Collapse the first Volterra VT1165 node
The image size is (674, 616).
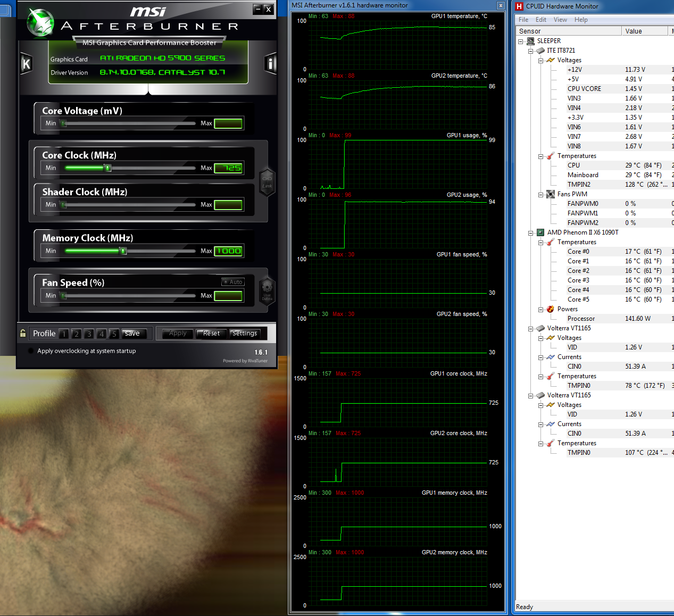click(531, 329)
